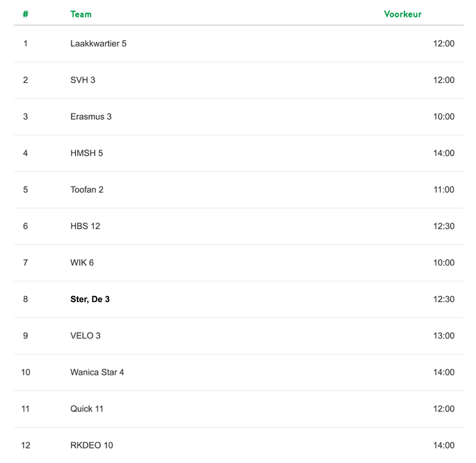Open Erasmus 3 team entry
The height and width of the screenshot is (463, 476).
(x=90, y=117)
